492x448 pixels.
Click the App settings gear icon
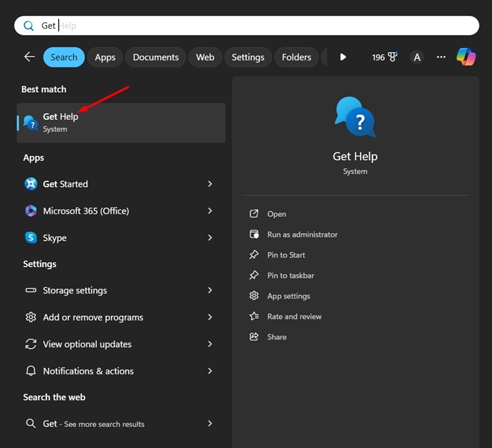[254, 296]
